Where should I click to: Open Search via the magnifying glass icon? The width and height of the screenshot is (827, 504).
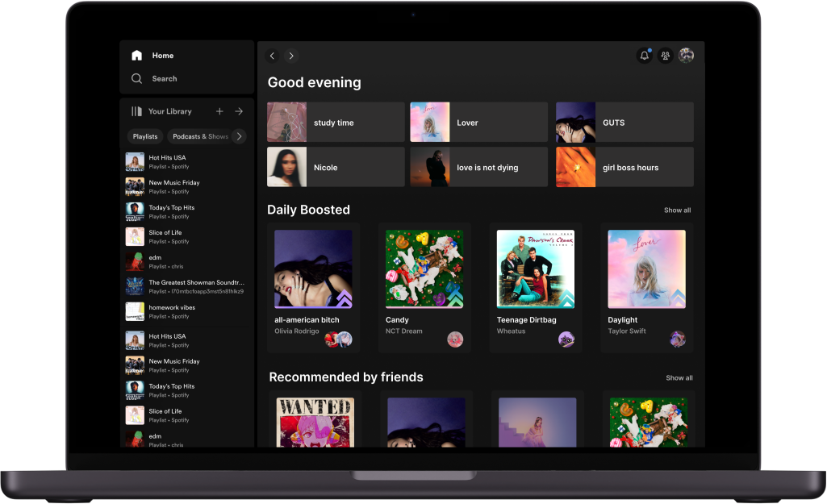coord(137,78)
